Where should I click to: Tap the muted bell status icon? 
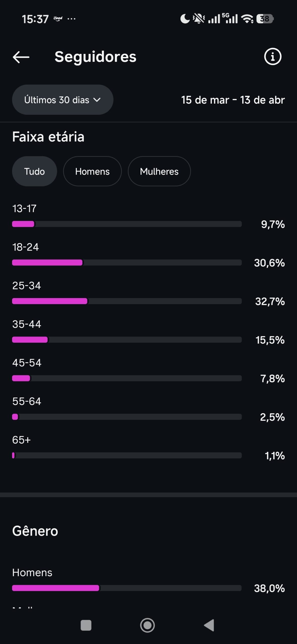pos(199,19)
